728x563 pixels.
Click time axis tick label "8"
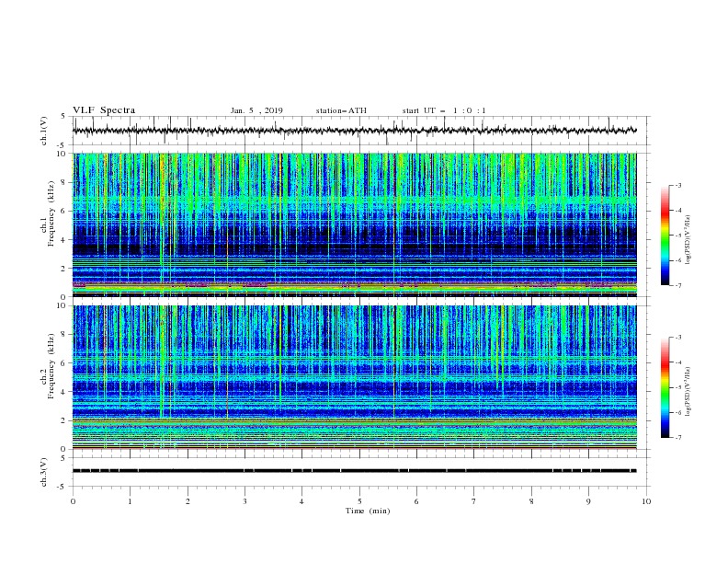click(531, 501)
